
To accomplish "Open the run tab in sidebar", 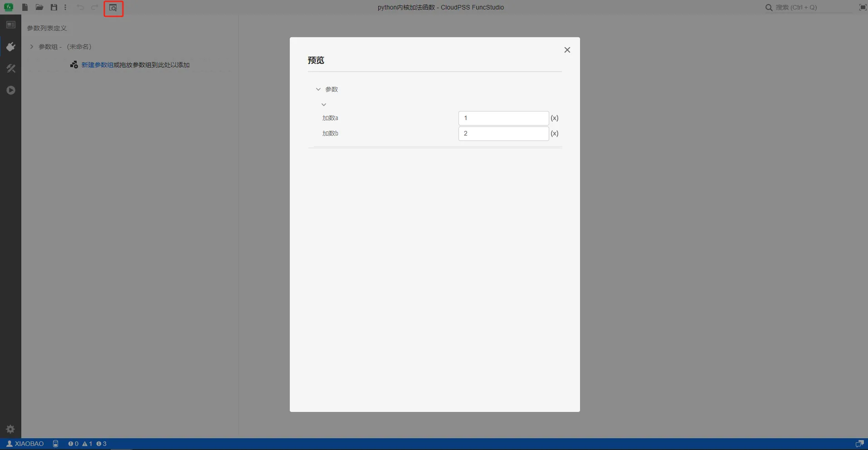I will click(11, 90).
